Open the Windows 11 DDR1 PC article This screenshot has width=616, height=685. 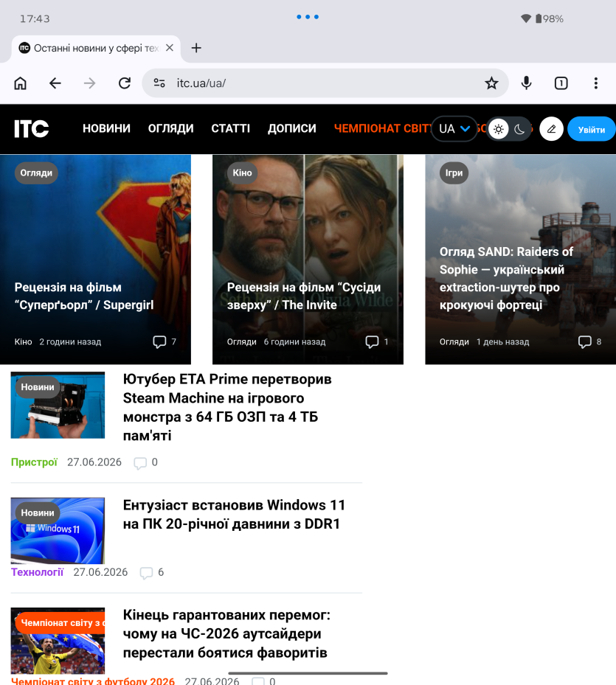pyautogui.click(x=234, y=514)
